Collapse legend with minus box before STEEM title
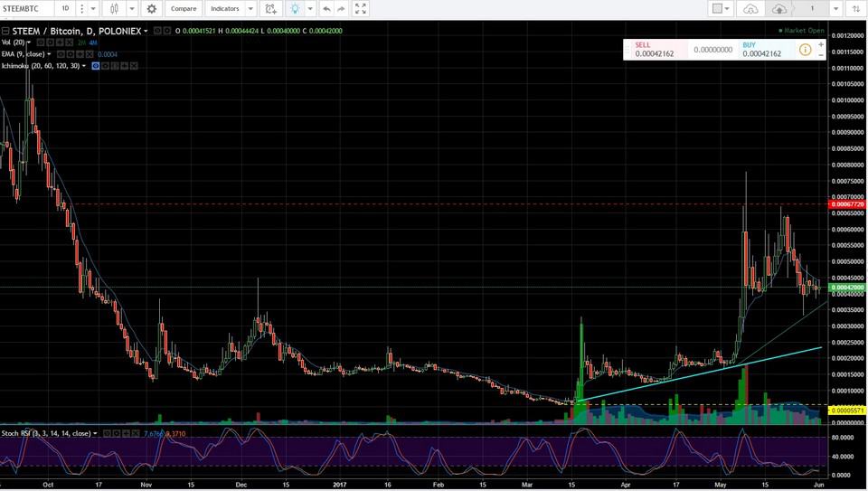Viewport: 868px width, 491px height. (5, 31)
